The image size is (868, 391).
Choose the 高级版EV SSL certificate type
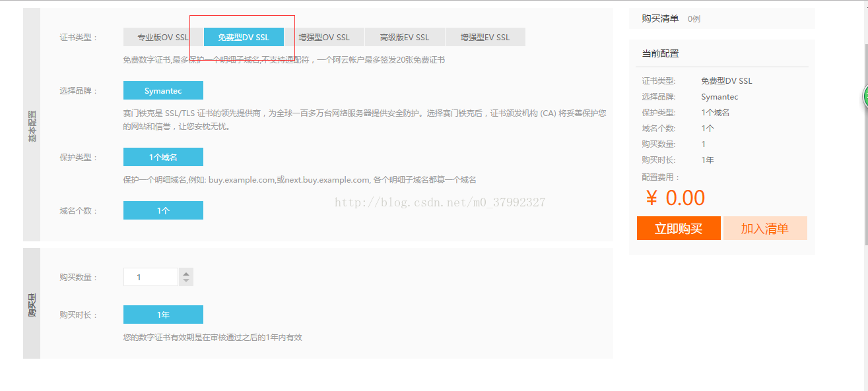[x=405, y=37]
